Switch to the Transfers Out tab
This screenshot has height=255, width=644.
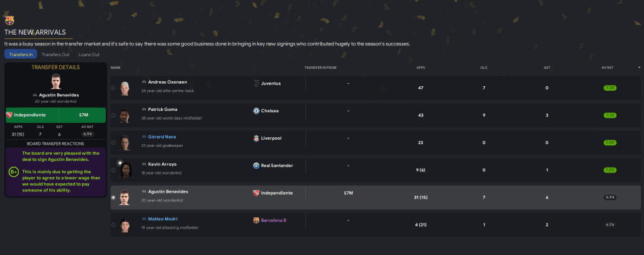pos(55,55)
